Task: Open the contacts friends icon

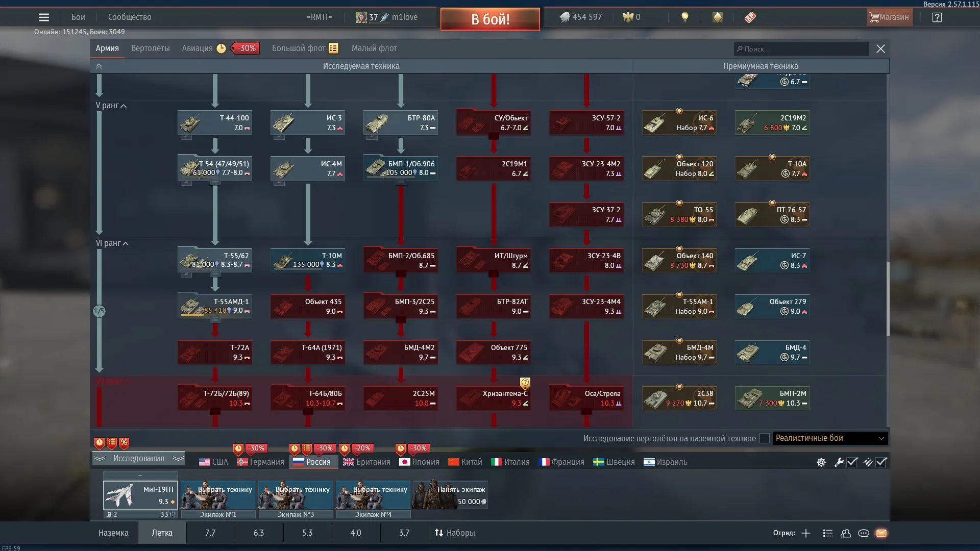Action: click(x=846, y=533)
